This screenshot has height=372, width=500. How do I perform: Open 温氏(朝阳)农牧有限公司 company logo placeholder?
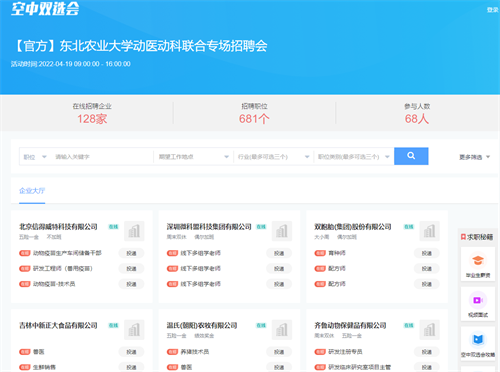[x=282, y=330]
